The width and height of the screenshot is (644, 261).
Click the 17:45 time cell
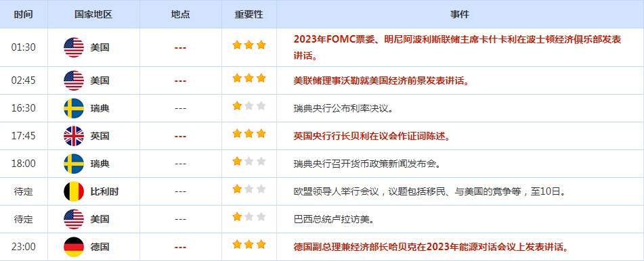point(24,136)
